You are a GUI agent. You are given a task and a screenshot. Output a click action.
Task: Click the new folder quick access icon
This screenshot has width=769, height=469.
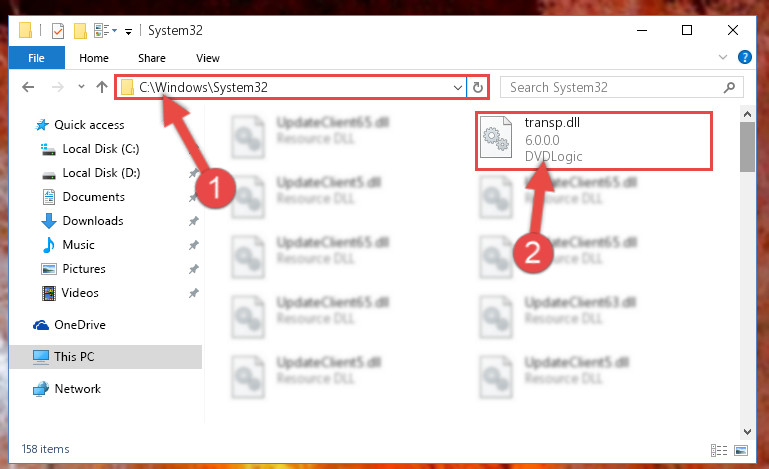[80, 31]
